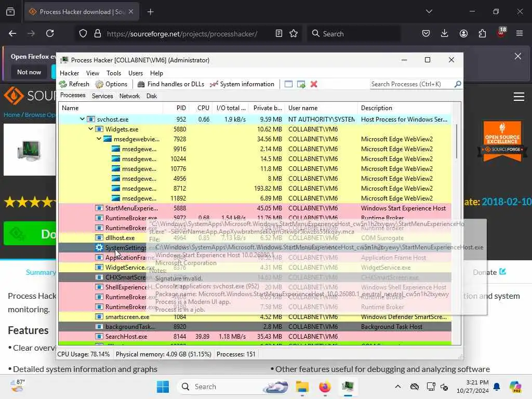
Task: Select the Processes tab
Action: click(73, 96)
